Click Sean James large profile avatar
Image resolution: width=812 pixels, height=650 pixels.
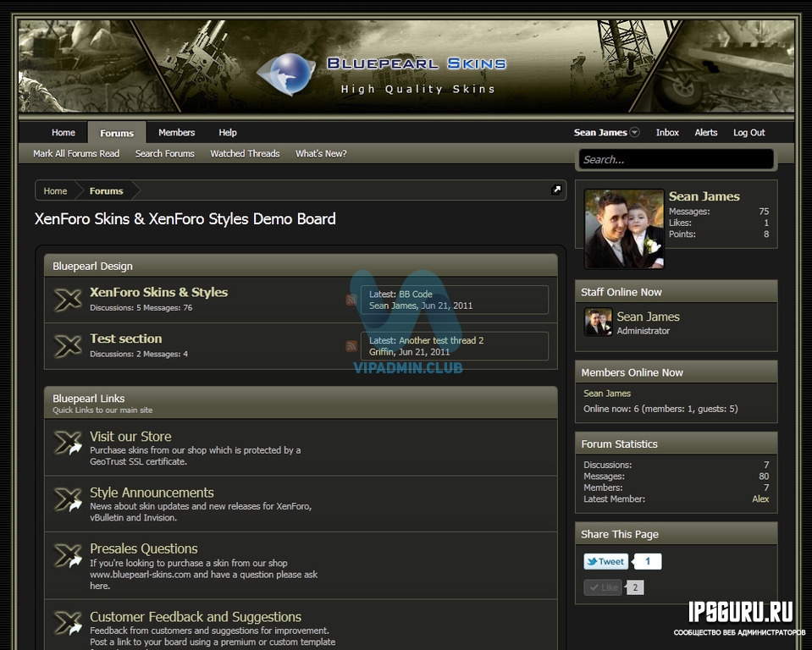coord(624,229)
